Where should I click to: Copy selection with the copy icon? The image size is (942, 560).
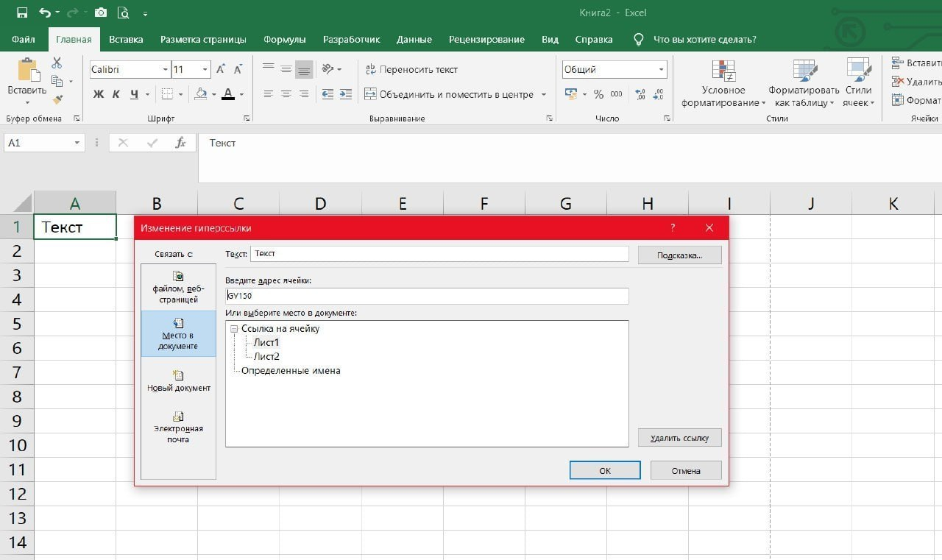57,81
